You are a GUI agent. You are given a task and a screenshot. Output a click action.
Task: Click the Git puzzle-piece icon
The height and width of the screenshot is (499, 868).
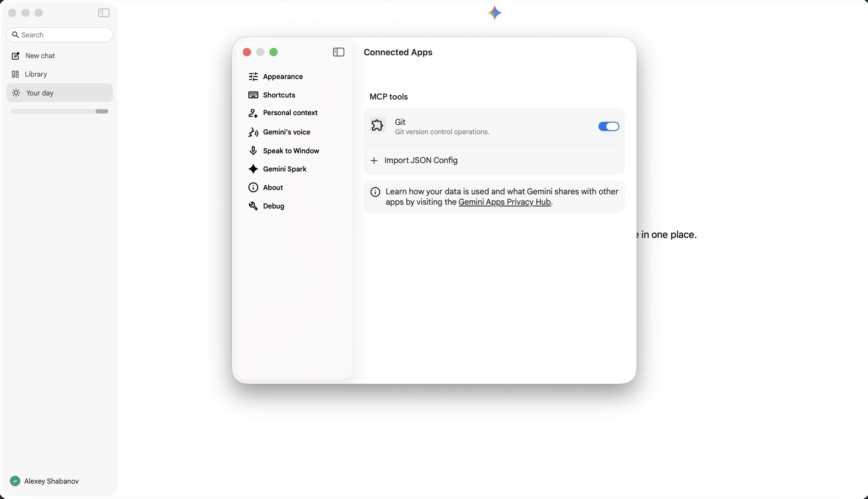tap(377, 125)
